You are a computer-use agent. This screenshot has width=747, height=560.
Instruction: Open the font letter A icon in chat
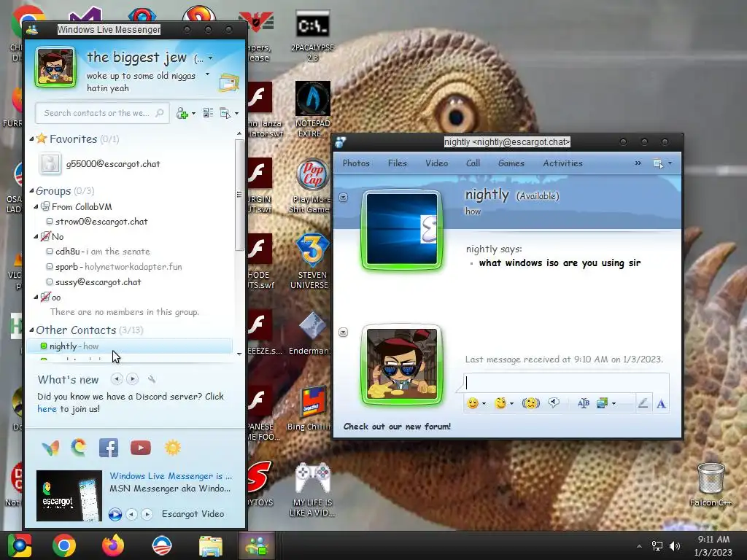coord(661,404)
